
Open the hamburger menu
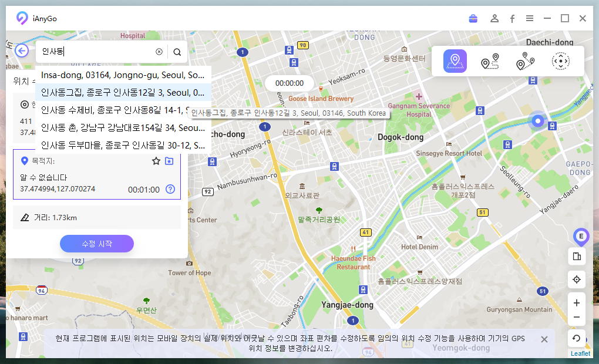[x=530, y=18]
